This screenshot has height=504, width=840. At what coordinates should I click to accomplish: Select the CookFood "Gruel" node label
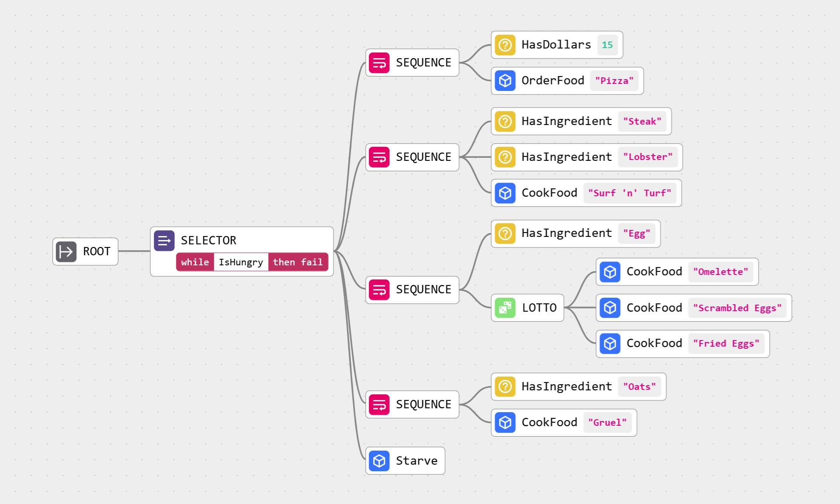[x=549, y=422]
